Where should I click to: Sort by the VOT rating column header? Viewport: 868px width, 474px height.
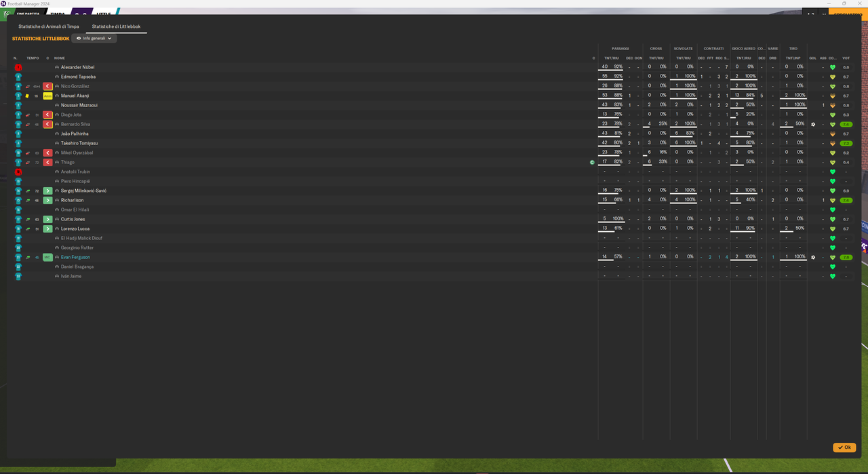[x=846, y=58]
